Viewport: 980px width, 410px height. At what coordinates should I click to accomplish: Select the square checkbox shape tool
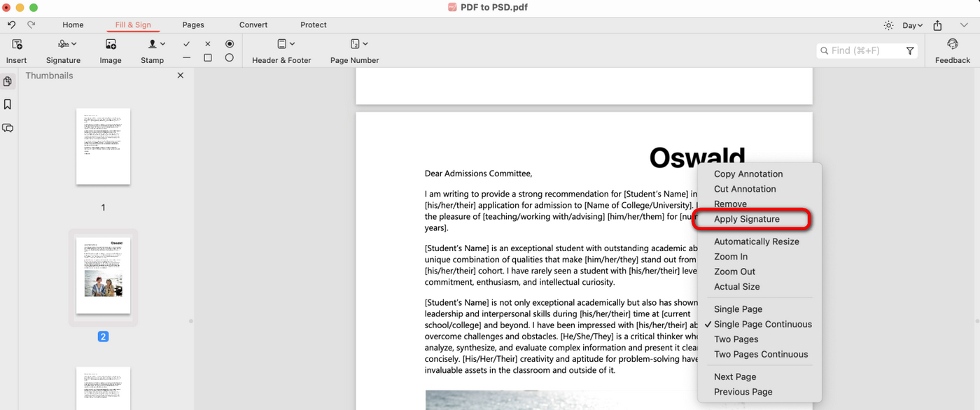pyautogui.click(x=208, y=58)
